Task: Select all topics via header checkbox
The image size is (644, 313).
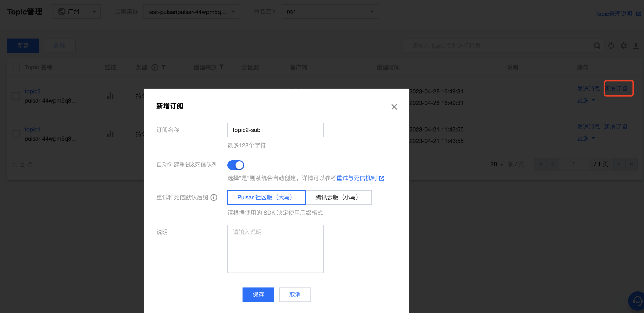Action: click(16, 67)
